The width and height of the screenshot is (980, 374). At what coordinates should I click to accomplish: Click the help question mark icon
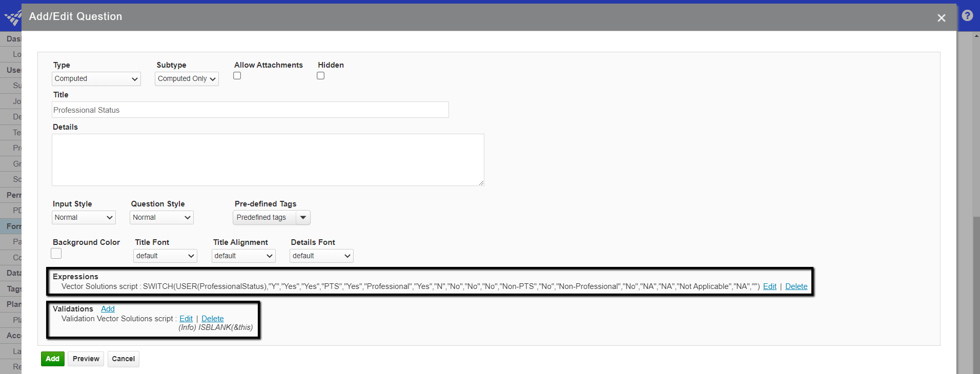(967, 16)
